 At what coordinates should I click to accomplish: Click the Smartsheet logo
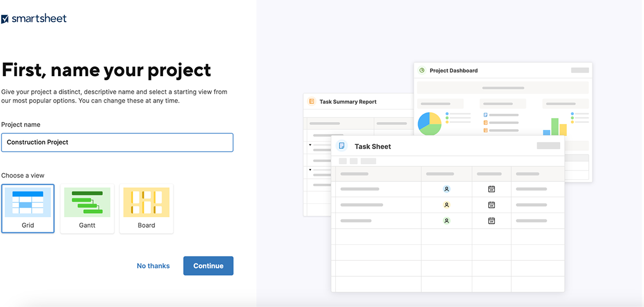(34, 19)
